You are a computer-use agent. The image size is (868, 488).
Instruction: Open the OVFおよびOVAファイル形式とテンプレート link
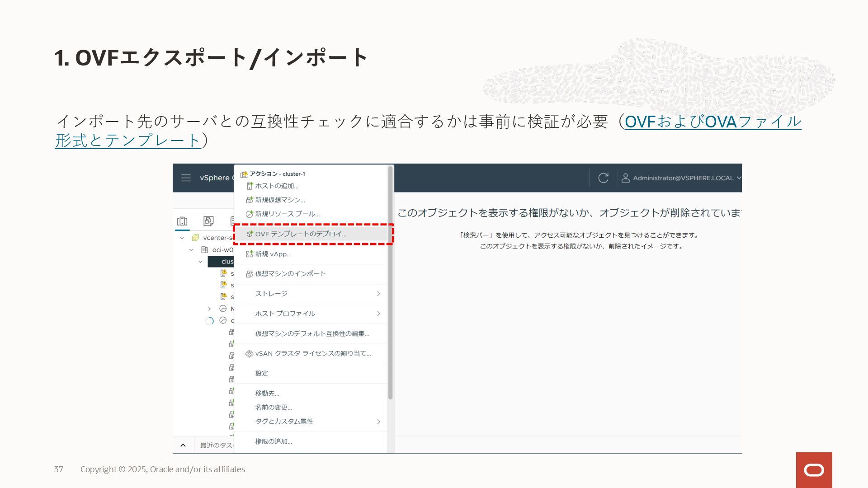(x=713, y=122)
